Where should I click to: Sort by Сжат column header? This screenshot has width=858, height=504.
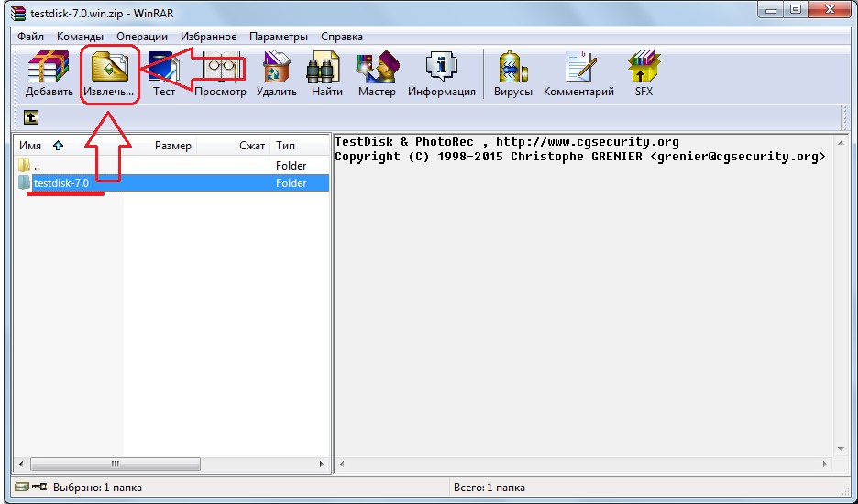233,145
